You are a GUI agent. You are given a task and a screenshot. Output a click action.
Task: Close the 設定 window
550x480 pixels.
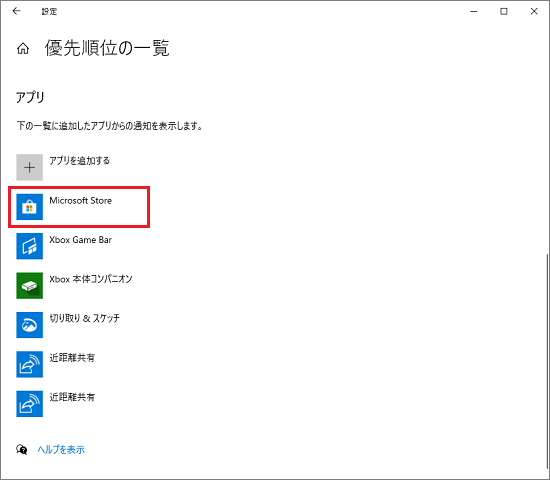click(534, 11)
